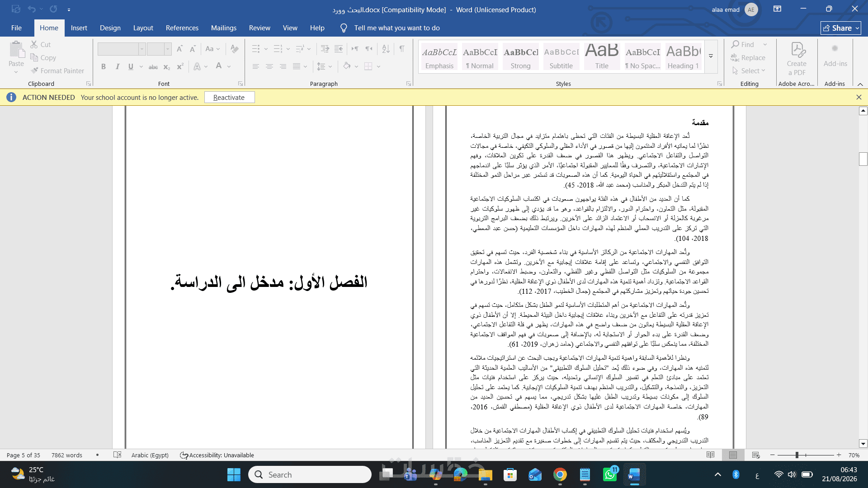Toggle Show/Hide paragraph marks

(402, 49)
